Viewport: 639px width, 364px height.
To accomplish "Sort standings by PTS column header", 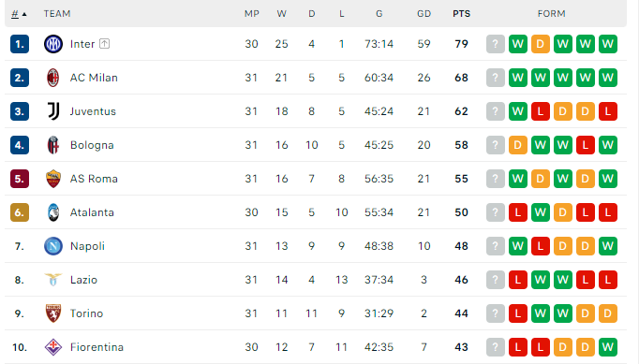I will (x=461, y=14).
